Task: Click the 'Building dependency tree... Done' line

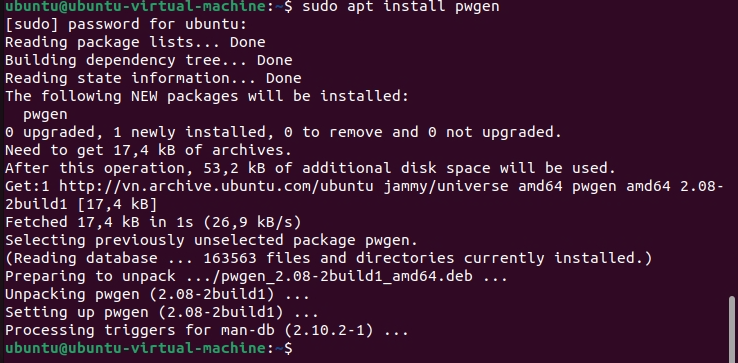Action: pyautogui.click(x=149, y=60)
